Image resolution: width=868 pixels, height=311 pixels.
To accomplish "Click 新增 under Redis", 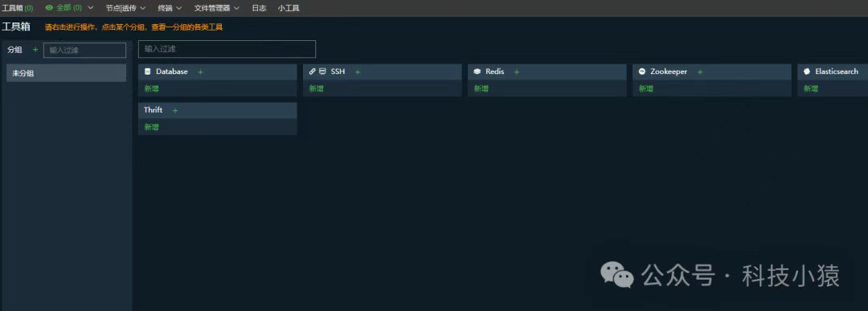I will click(x=481, y=88).
